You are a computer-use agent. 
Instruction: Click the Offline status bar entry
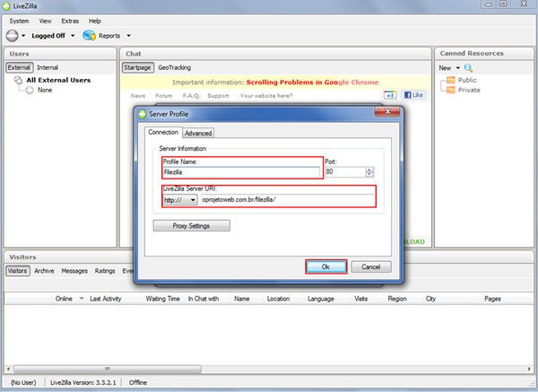(x=138, y=382)
